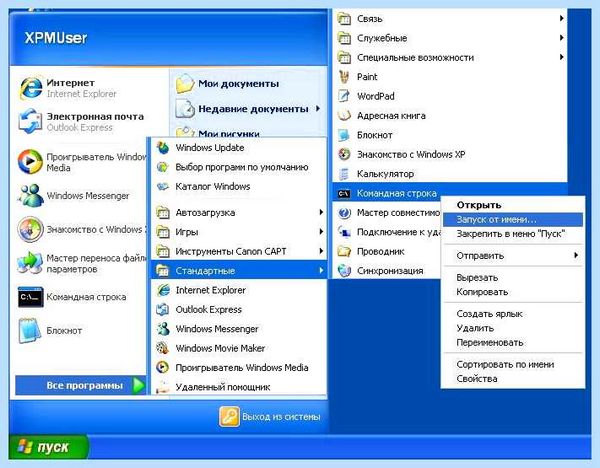The width and height of the screenshot is (600, 468).
Task: Choose Удалить in context menu
Action: pos(513,328)
